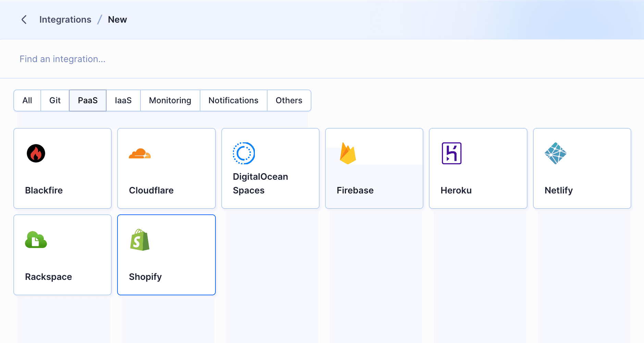
Task: Select the DigitalOcean Spaces integration title
Action: [x=260, y=184]
